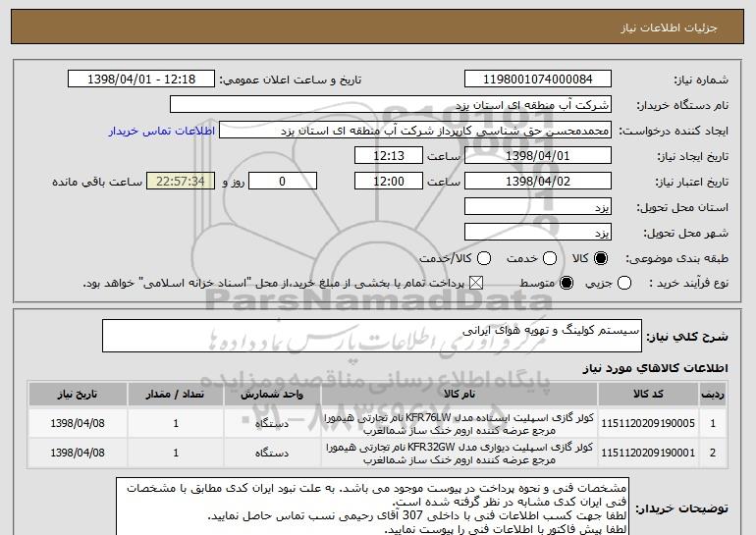The image size is (756, 535).
Task: Click the ردیف column header
Action: [713, 395]
